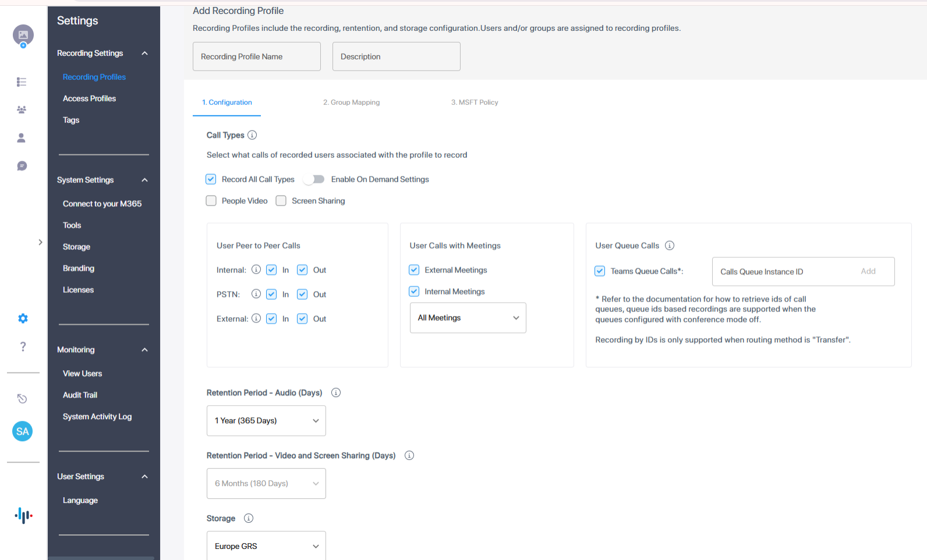This screenshot has height=560, width=927.
Task: Click the info icon beside User Queue Calls
Action: pyautogui.click(x=670, y=246)
